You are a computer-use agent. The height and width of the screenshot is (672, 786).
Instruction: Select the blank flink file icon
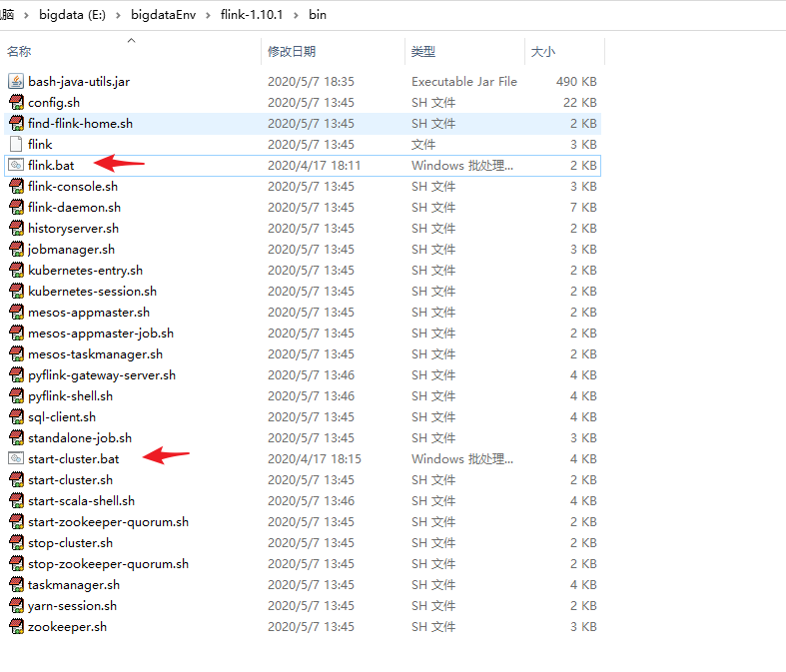tap(16, 145)
